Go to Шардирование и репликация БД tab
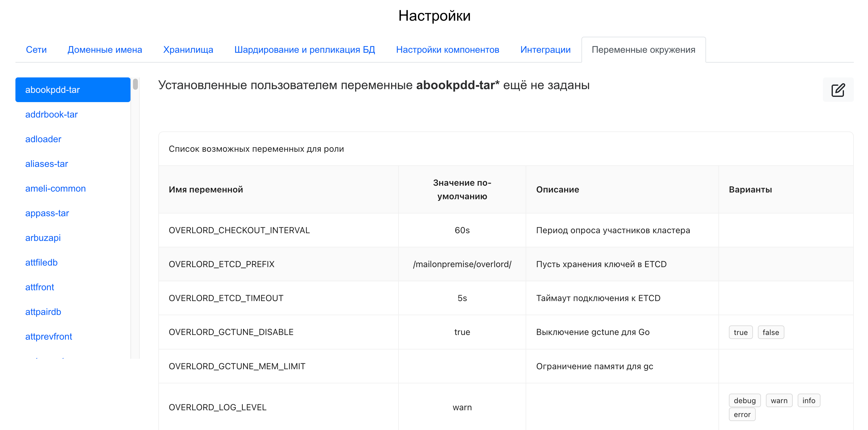The height and width of the screenshot is (430, 868). tap(304, 50)
